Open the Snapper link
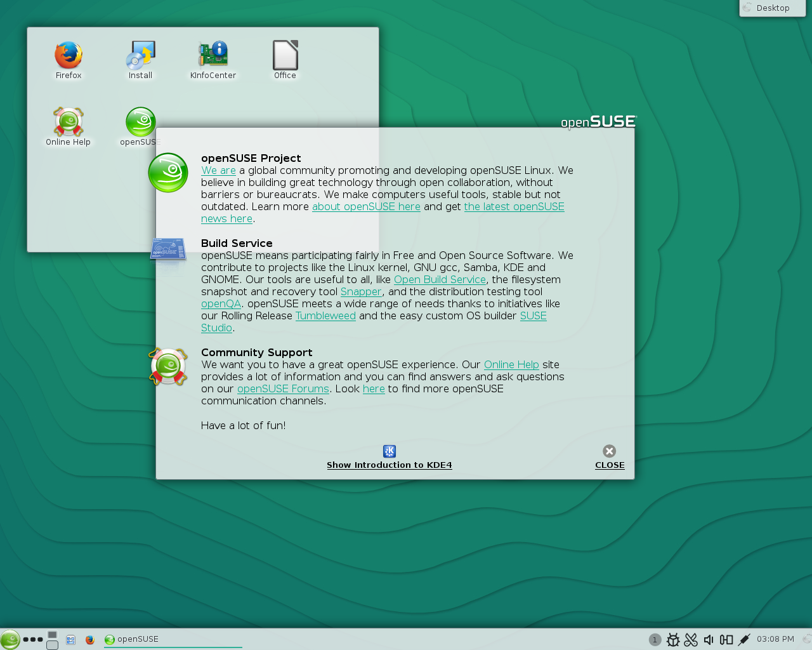 click(361, 291)
